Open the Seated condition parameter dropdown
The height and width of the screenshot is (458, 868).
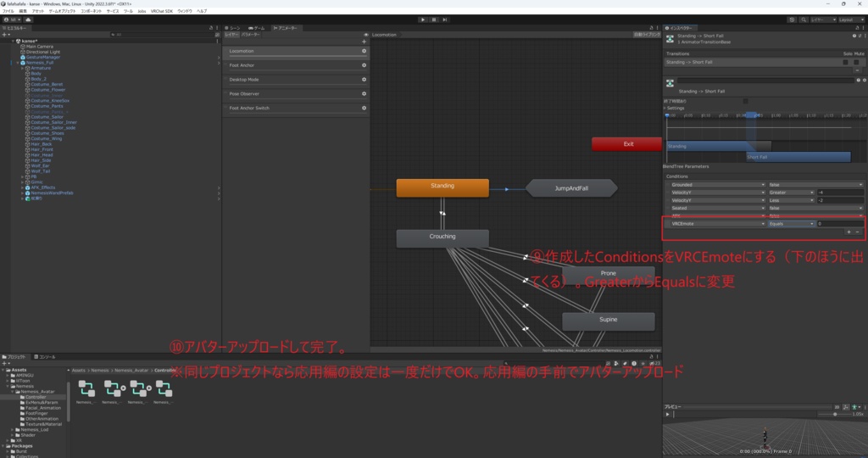tap(718, 209)
